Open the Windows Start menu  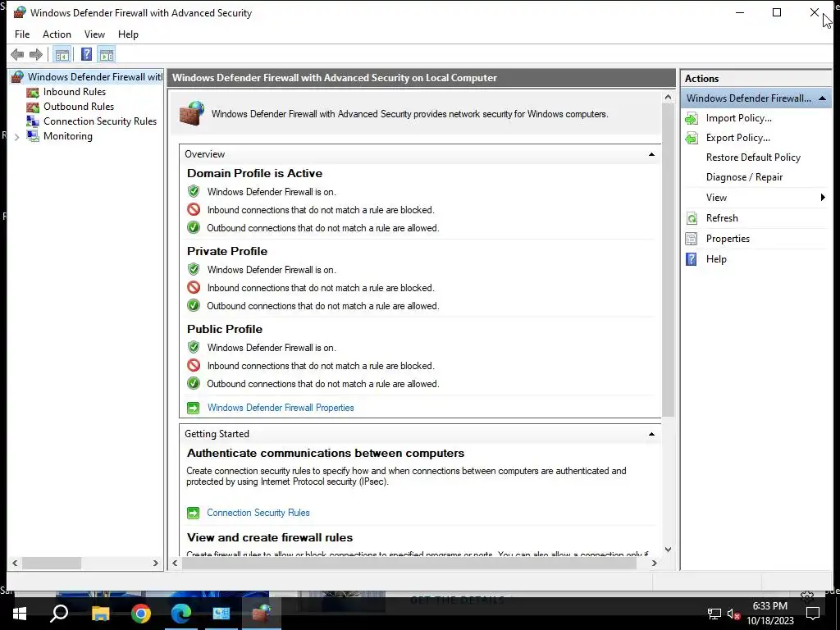click(20, 614)
